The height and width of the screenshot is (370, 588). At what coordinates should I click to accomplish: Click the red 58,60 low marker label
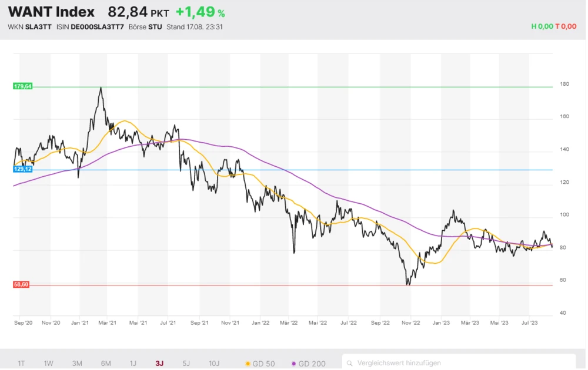(x=21, y=284)
